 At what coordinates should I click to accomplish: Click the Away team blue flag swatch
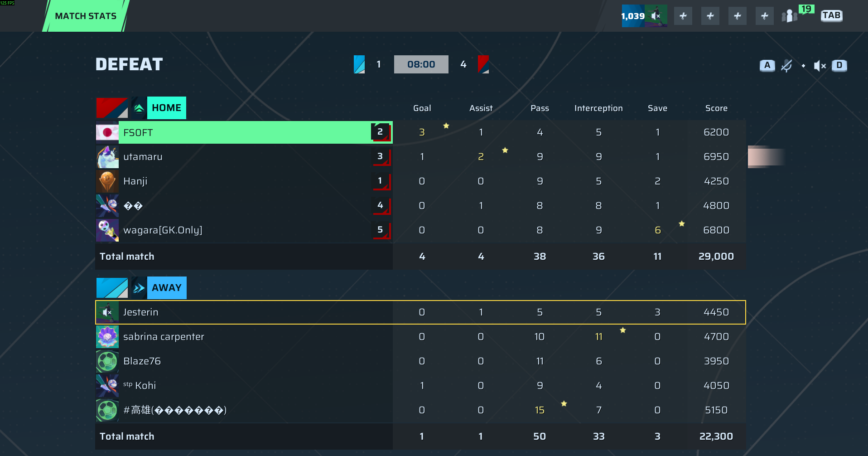(112, 288)
